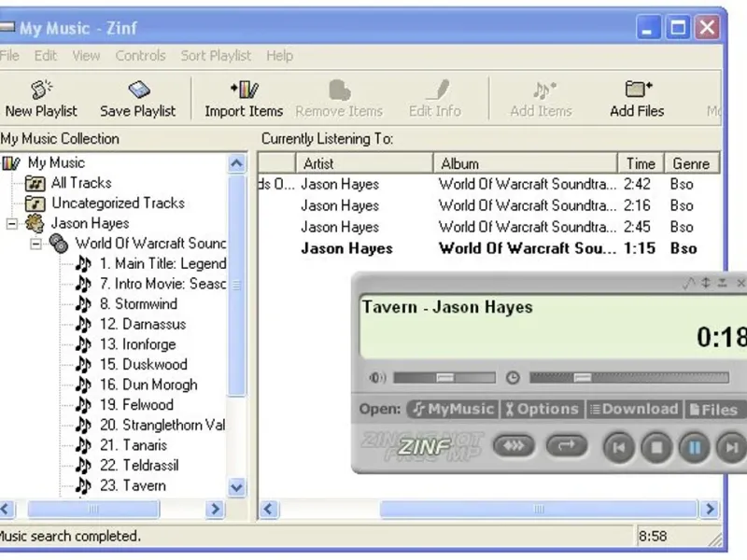Sort playlist by Genre column header
The width and height of the screenshot is (747, 560).
tap(692, 163)
